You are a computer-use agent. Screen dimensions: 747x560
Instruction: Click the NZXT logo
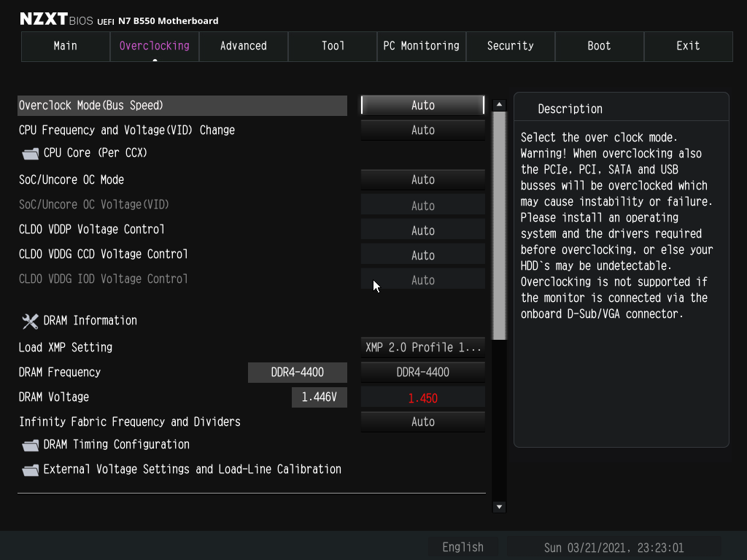43,19
